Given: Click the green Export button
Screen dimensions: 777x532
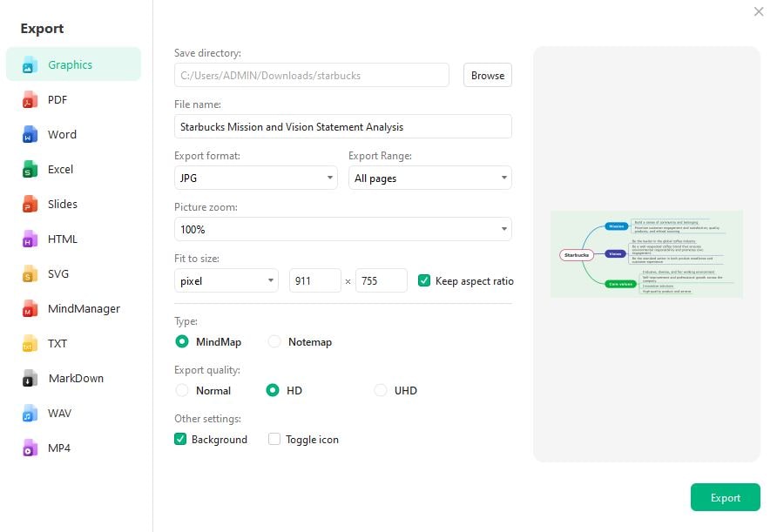Looking at the screenshot, I should (x=726, y=497).
